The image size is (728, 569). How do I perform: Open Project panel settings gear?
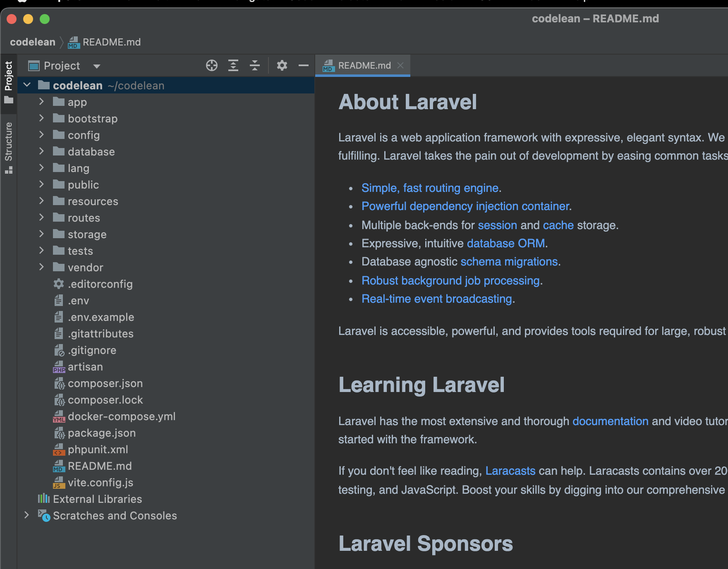(282, 65)
